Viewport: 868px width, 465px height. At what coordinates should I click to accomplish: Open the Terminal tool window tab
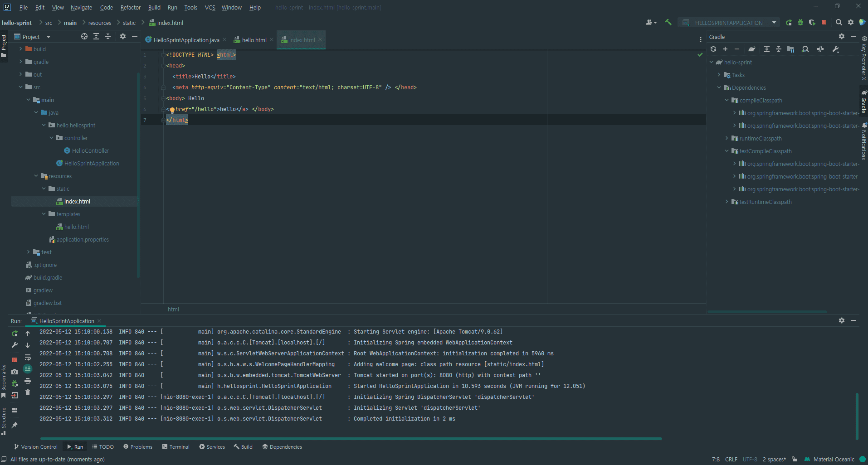coord(176,447)
